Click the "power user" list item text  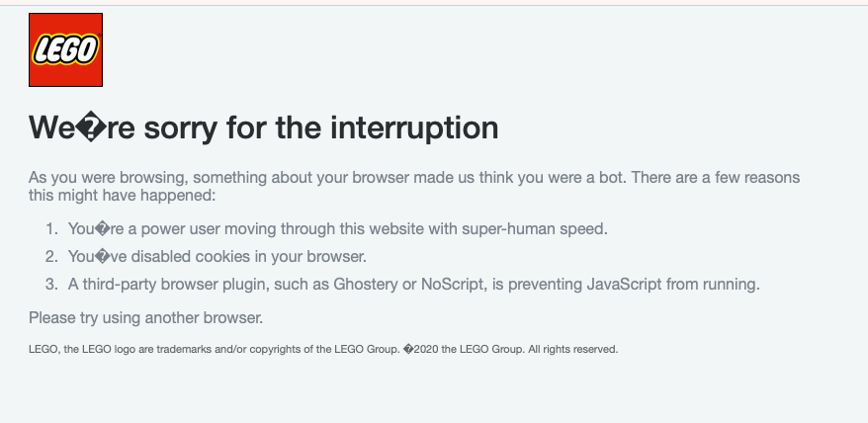click(x=337, y=229)
